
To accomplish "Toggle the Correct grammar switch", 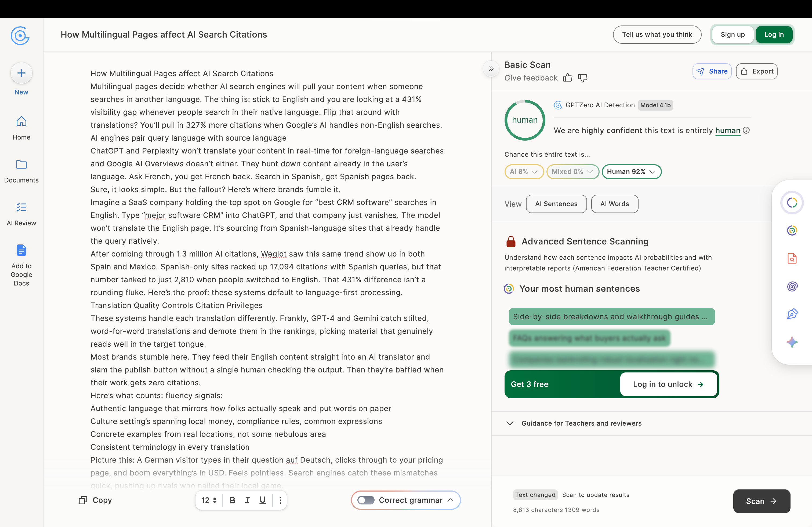I will click(x=366, y=500).
